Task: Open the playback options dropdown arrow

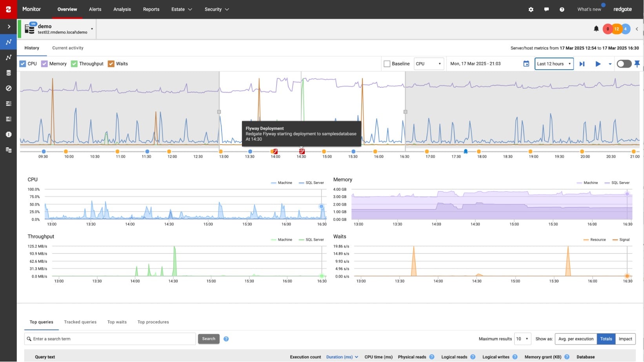Action: pyautogui.click(x=610, y=64)
